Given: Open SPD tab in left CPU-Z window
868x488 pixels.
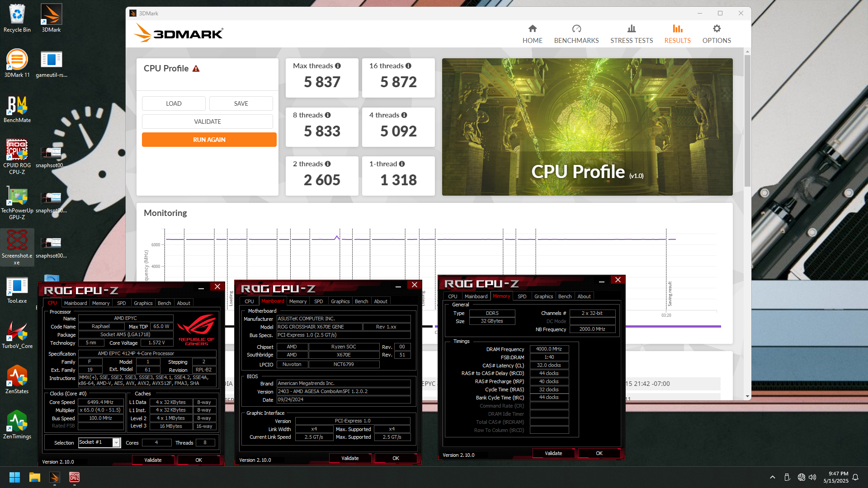Looking at the screenshot, I should pyautogui.click(x=122, y=303).
